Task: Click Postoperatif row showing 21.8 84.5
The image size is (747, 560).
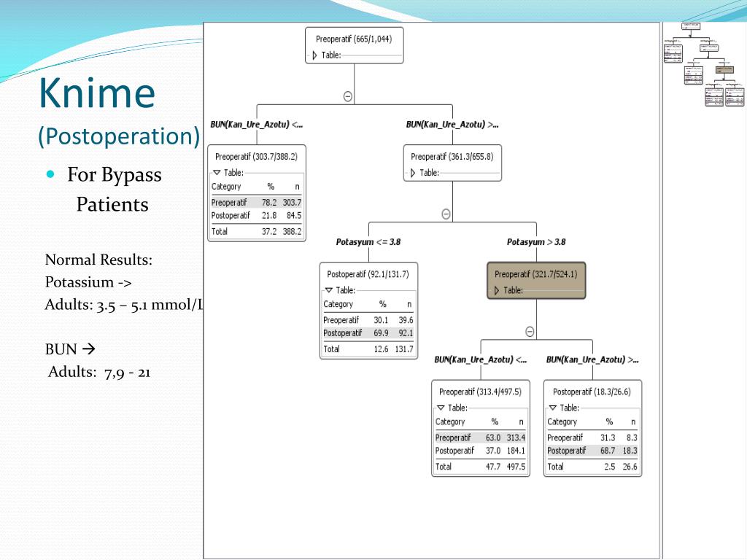Action: pyautogui.click(x=256, y=215)
